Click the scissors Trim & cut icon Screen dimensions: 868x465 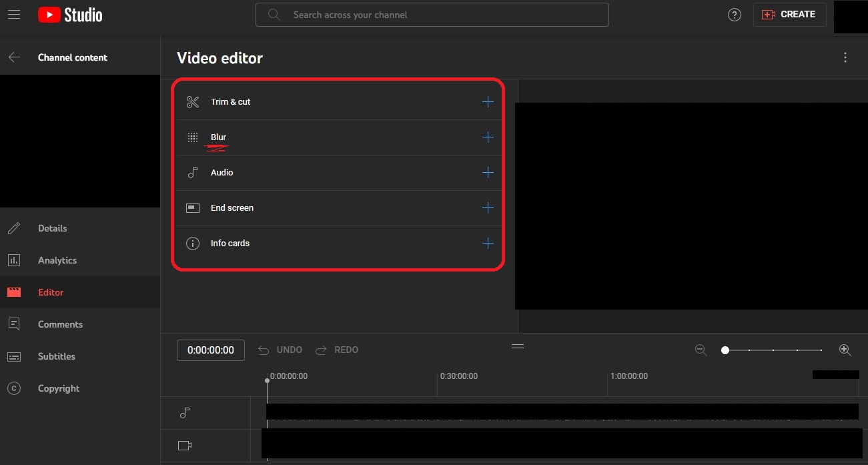[x=193, y=102]
